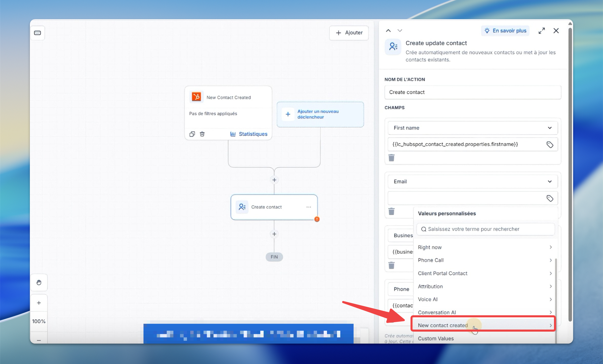The image size is (603, 364).
Task: Expand the Attribution menu entry
Action: point(485,286)
